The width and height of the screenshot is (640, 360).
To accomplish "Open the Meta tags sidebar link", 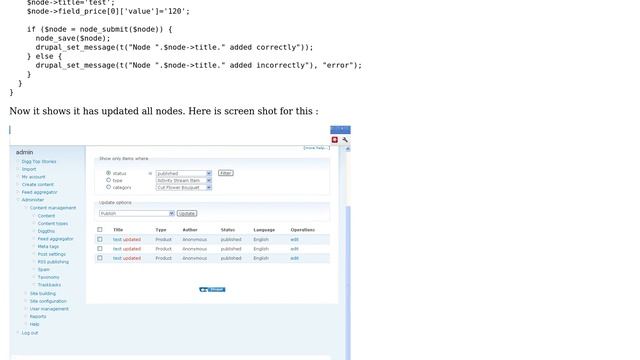I will click(48, 247).
